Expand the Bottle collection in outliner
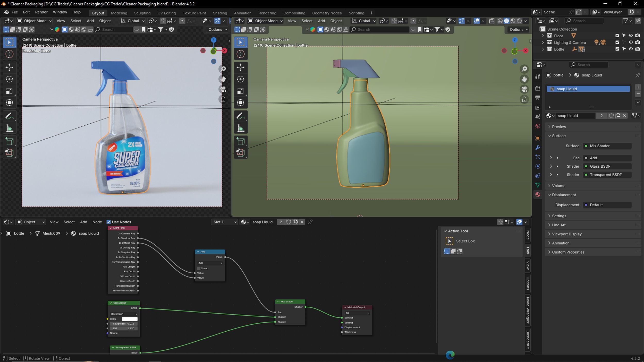644x362 pixels. click(543, 49)
